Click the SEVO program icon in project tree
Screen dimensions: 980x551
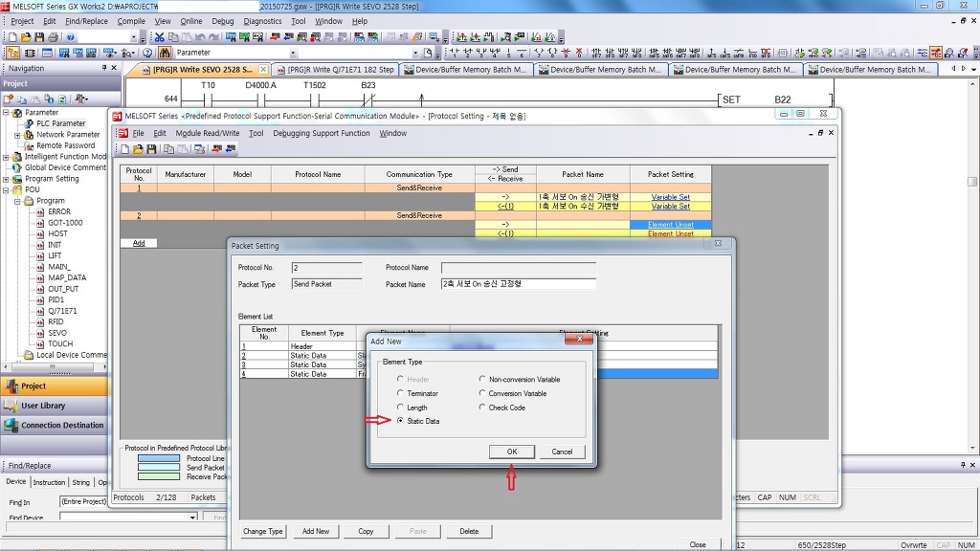coord(57,333)
